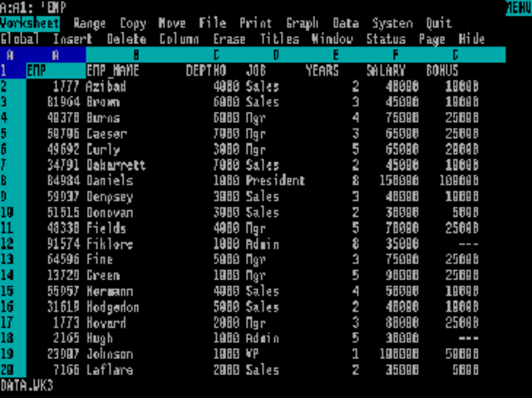532x398 pixels.
Task: Click the name Johnson
Action: [x=110, y=354]
